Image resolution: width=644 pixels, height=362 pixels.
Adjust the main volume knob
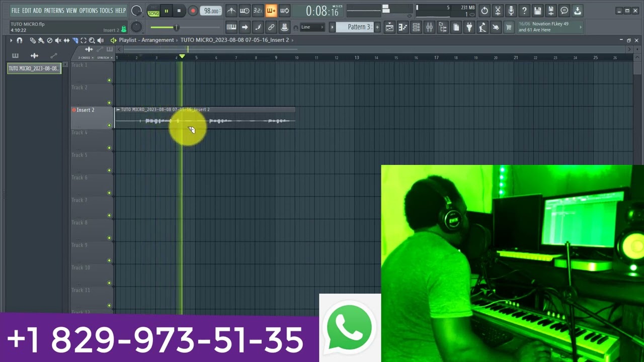coord(136,11)
